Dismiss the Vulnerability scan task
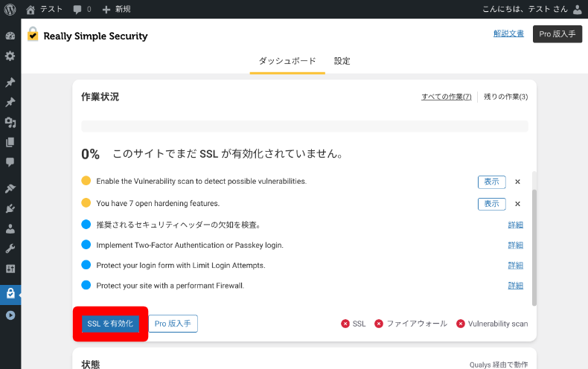Screen dimensions: 588x369 point(518,182)
